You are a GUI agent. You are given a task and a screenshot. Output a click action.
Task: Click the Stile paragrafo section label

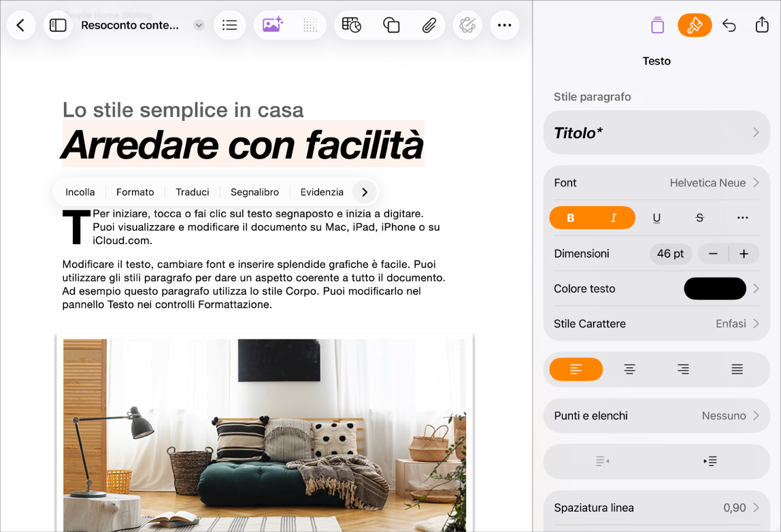click(x=593, y=97)
